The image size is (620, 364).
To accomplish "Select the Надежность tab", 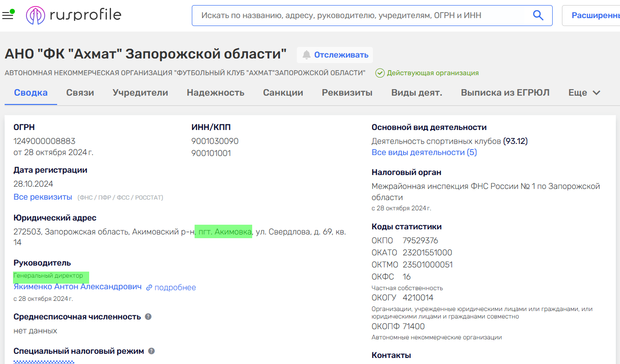I will [215, 92].
